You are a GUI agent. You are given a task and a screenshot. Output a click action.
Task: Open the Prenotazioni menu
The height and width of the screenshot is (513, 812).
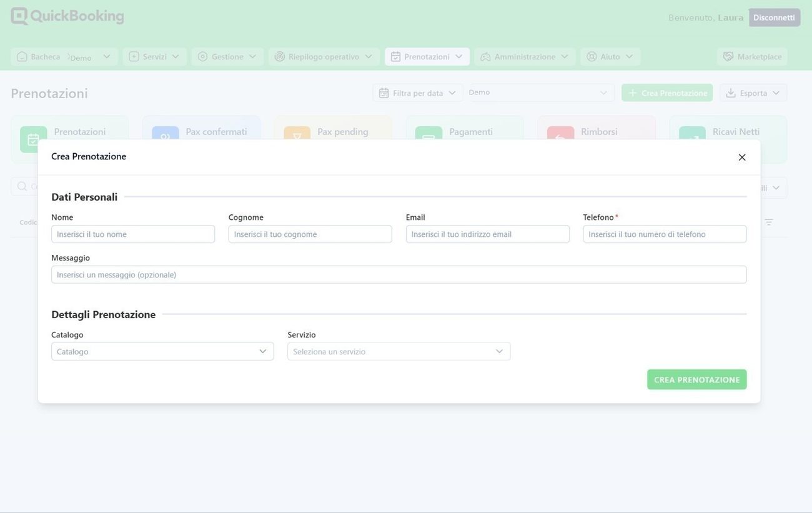[x=427, y=57]
